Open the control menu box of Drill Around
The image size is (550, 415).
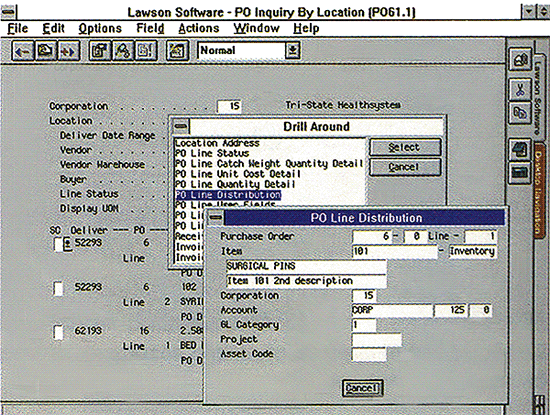point(181,126)
